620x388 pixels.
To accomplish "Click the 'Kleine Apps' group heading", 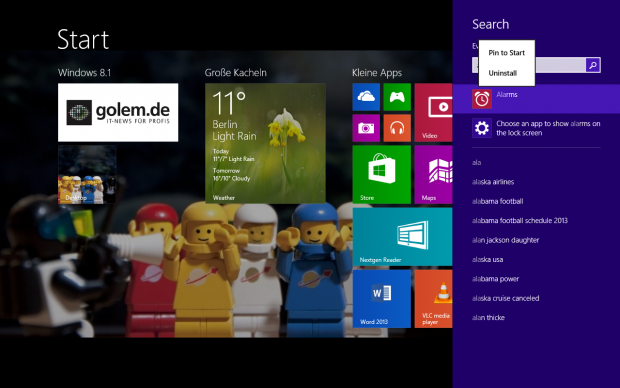I will pos(377,73).
